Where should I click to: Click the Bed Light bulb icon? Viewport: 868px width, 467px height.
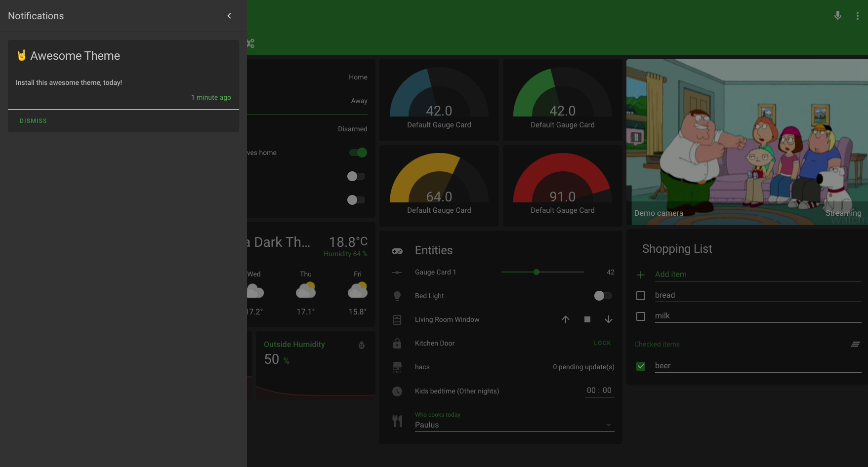[x=397, y=296]
